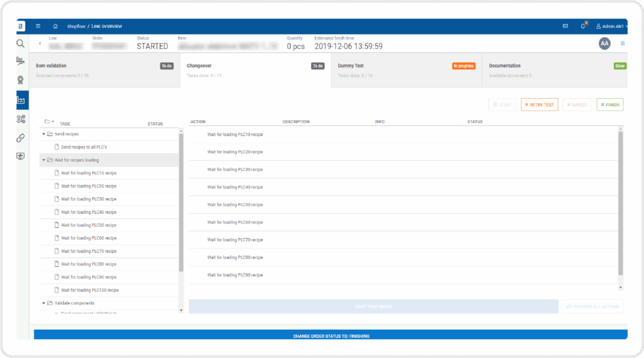Click the back chevron next to Line
Image resolution: width=644 pixels, height=358 pixels.
40,43
